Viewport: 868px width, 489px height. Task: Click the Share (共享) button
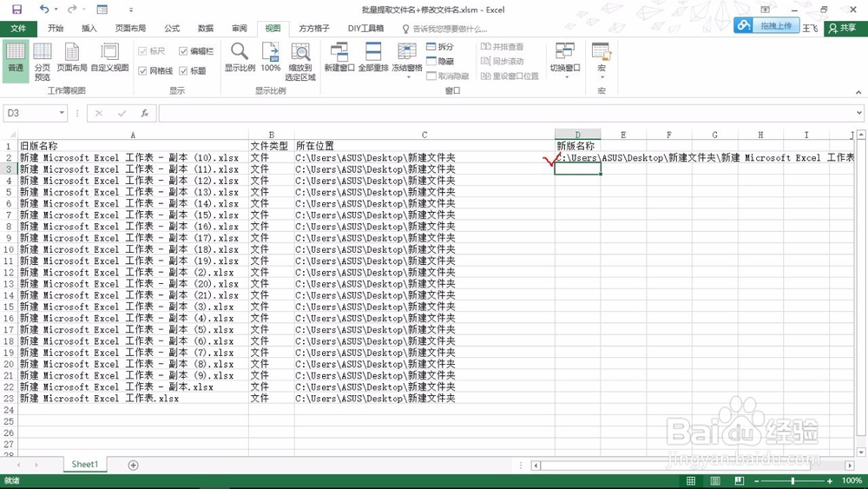(843, 28)
